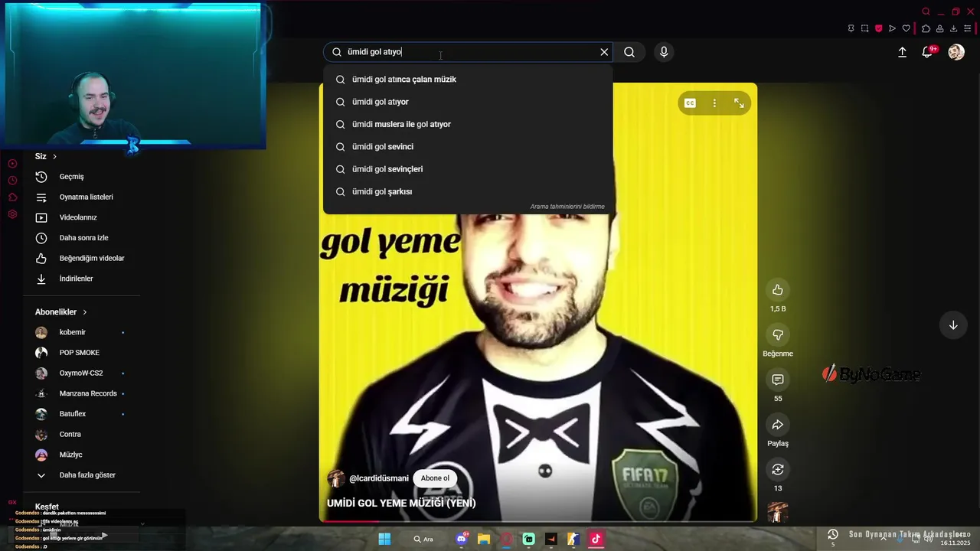Open the red settings gear in browser sidebar
980x551 pixels.
(12, 214)
